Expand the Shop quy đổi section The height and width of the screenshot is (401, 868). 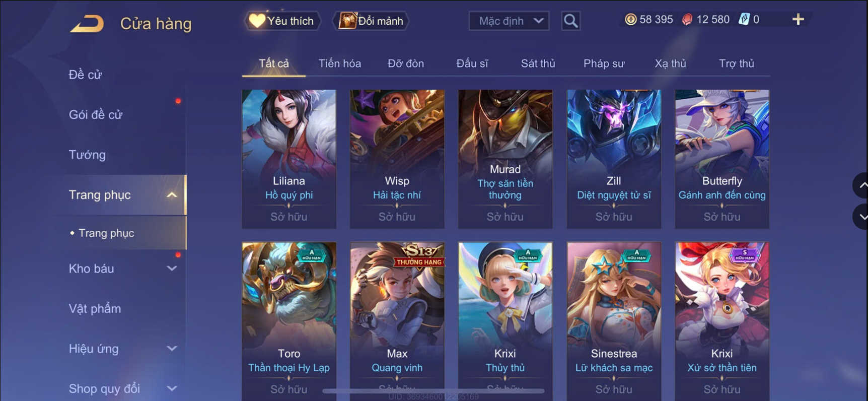(x=172, y=388)
